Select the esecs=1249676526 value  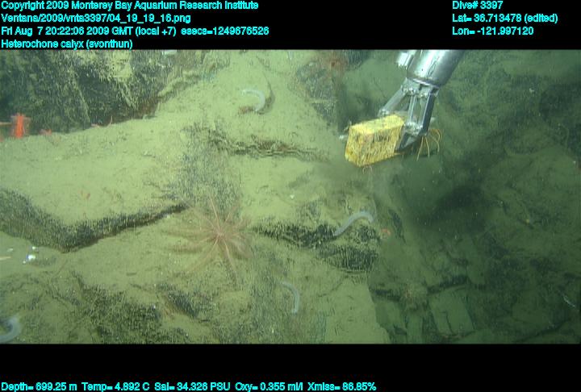pyautogui.click(x=237, y=31)
